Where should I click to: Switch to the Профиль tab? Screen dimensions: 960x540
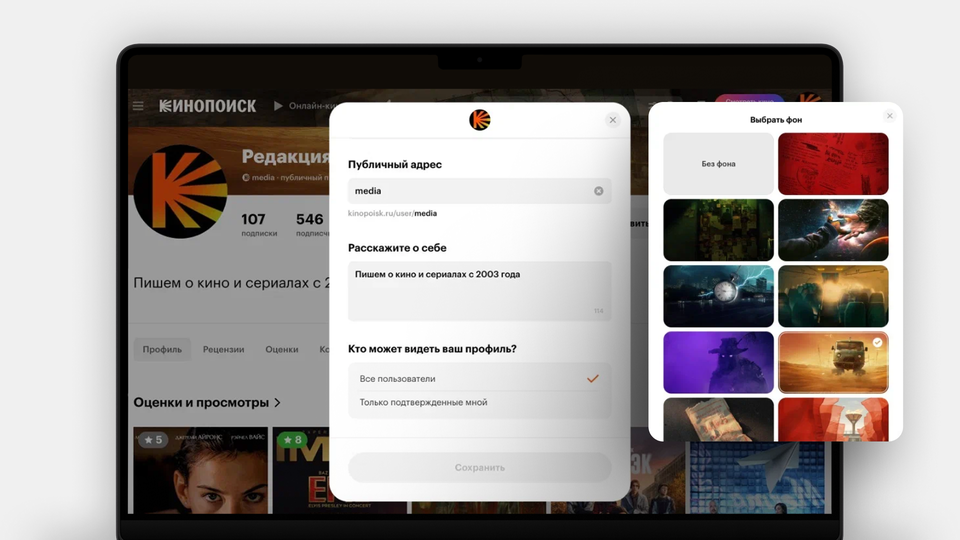162,350
